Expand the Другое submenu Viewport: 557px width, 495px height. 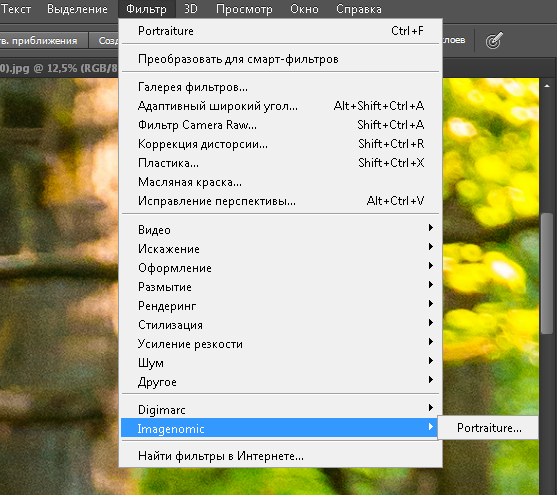pos(281,382)
